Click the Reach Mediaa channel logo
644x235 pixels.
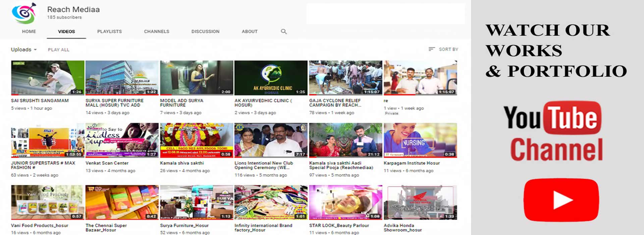click(x=24, y=13)
